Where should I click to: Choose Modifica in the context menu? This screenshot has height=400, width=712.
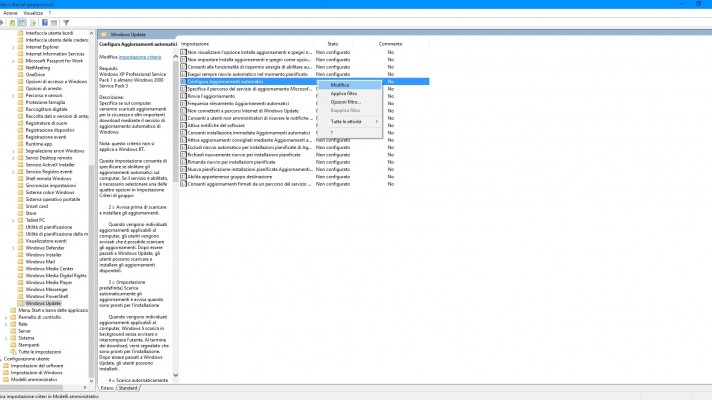(x=340, y=84)
